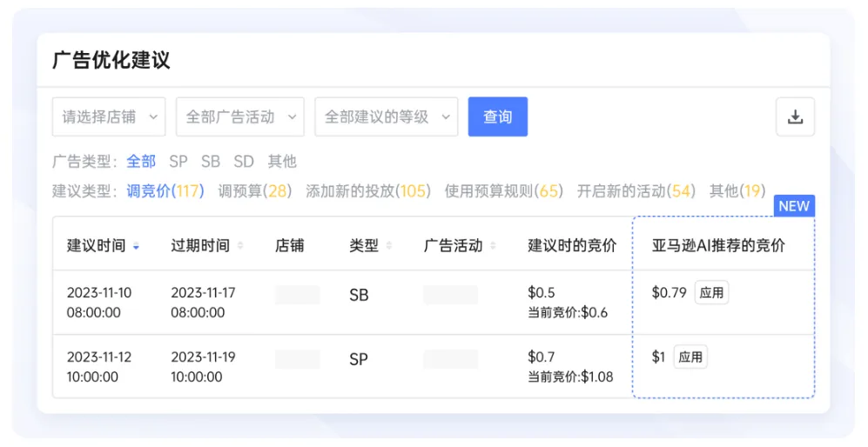Click the SP type cell in table

359,359
